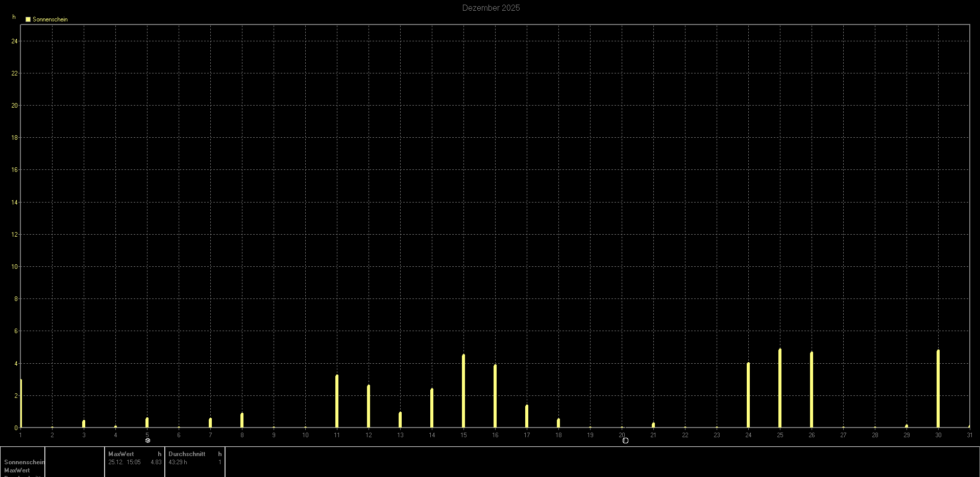980x477 pixels.
Task: Click the Dezember 2025 chart title
Action: 491,8
